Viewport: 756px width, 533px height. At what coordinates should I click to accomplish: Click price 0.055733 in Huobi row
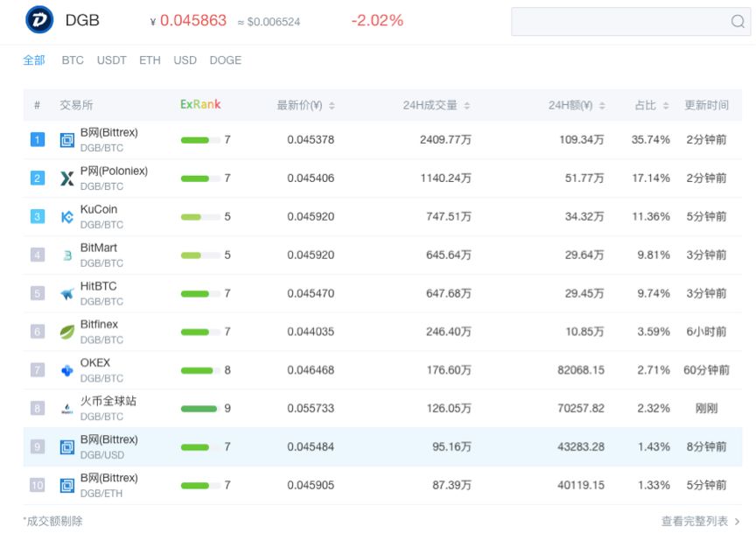311,409
